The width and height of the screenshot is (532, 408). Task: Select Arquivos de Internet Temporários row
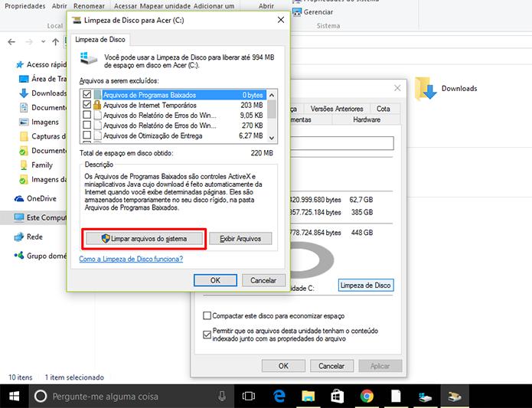(x=173, y=105)
